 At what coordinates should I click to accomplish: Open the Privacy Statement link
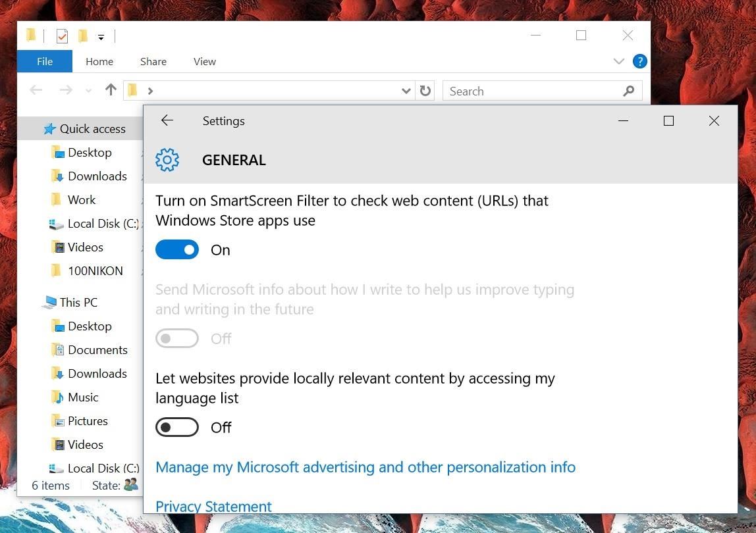[x=213, y=506]
